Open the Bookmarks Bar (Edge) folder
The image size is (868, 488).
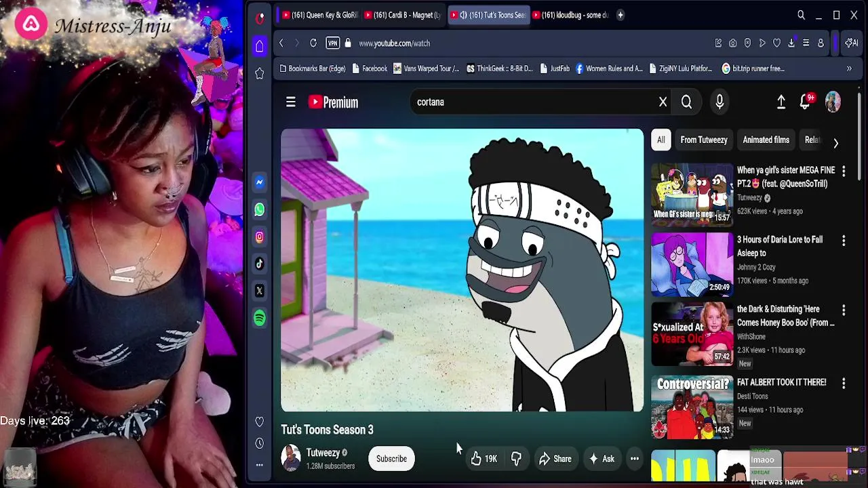coord(312,68)
